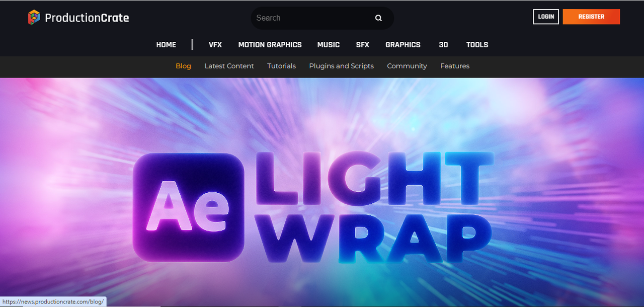Open the GRAPHICS menu item
Image resolution: width=644 pixels, height=307 pixels.
[x=403, y=45]
